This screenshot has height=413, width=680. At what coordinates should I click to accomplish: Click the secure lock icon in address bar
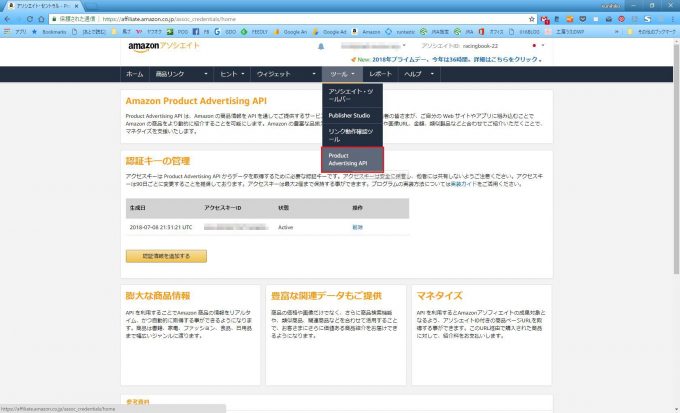54,19
